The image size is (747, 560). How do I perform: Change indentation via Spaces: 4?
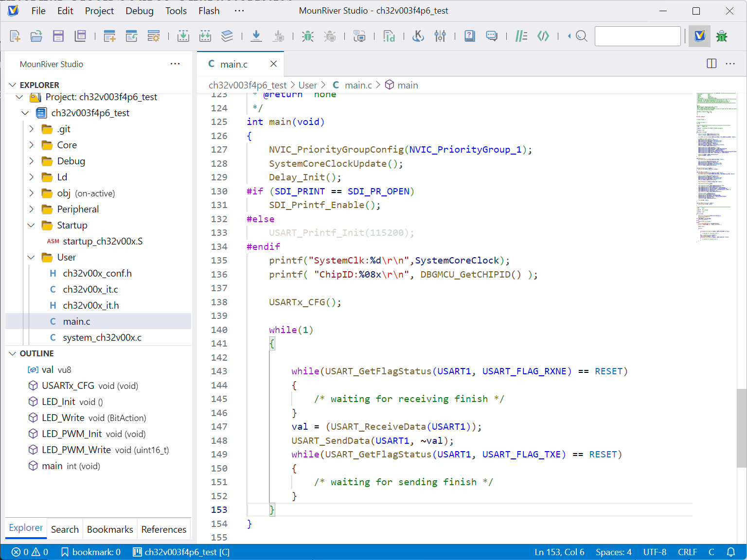click(614, 552)
